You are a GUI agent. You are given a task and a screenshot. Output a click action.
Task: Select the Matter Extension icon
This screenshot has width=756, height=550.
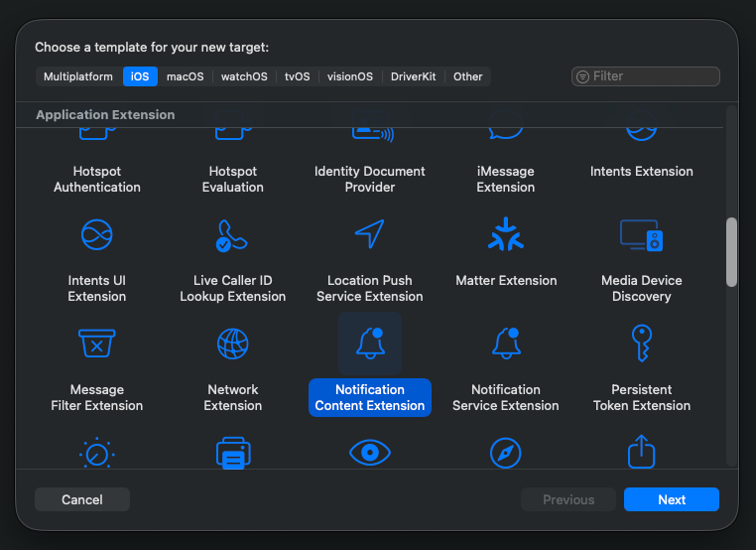click(x=506, y=234)
